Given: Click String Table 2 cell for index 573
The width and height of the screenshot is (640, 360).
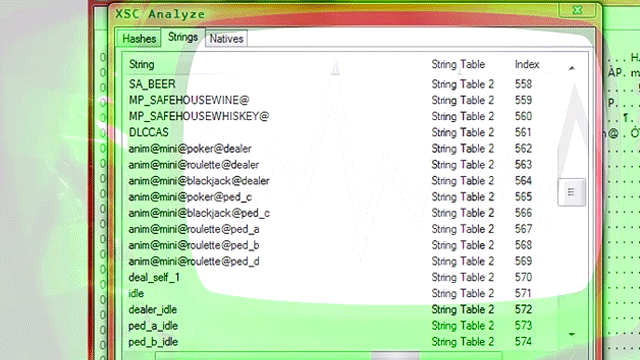Looking at the screenshot, I should coord(462,326).
